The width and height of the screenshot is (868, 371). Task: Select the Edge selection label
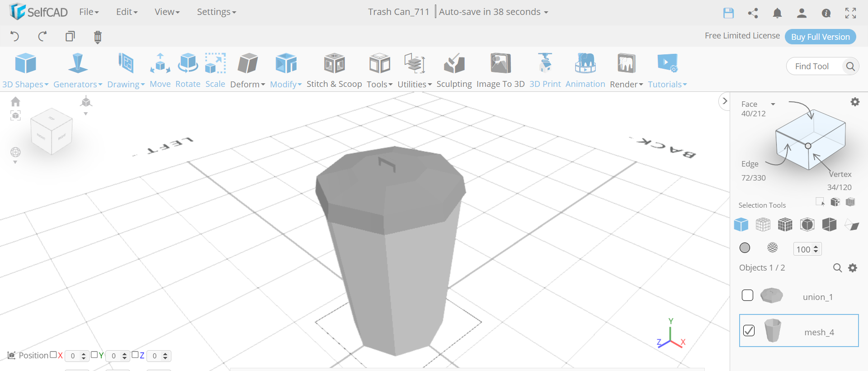pyautogui.click(x=750, y=164)
